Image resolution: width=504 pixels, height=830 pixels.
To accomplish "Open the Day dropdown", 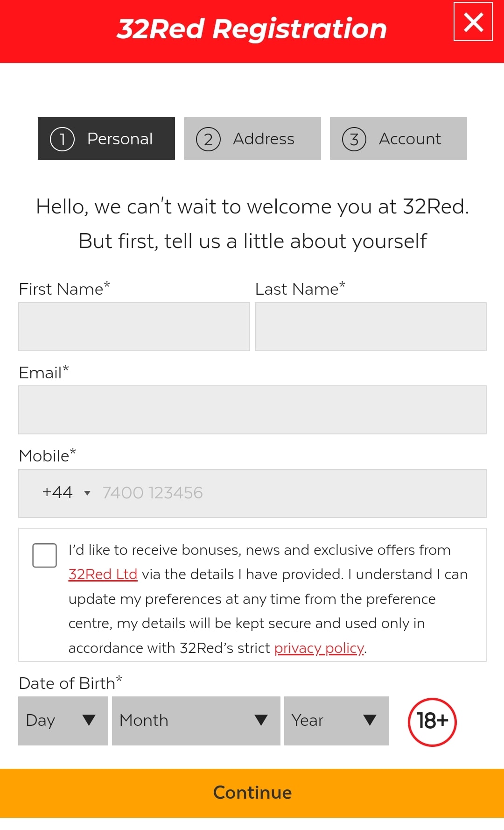I will pyautogui.click(x=63, y=721).
